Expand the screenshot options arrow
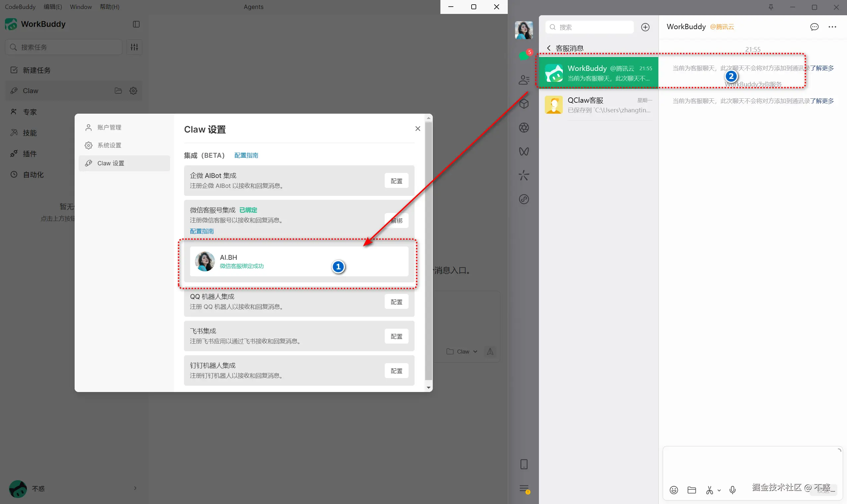 (719, 490)
